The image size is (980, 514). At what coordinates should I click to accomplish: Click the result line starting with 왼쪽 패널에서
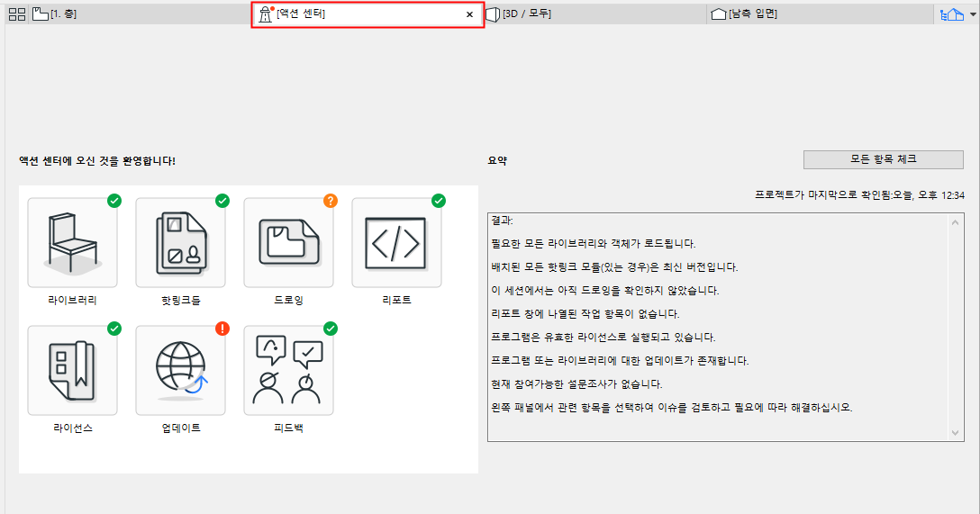click(x=672, y=407)
